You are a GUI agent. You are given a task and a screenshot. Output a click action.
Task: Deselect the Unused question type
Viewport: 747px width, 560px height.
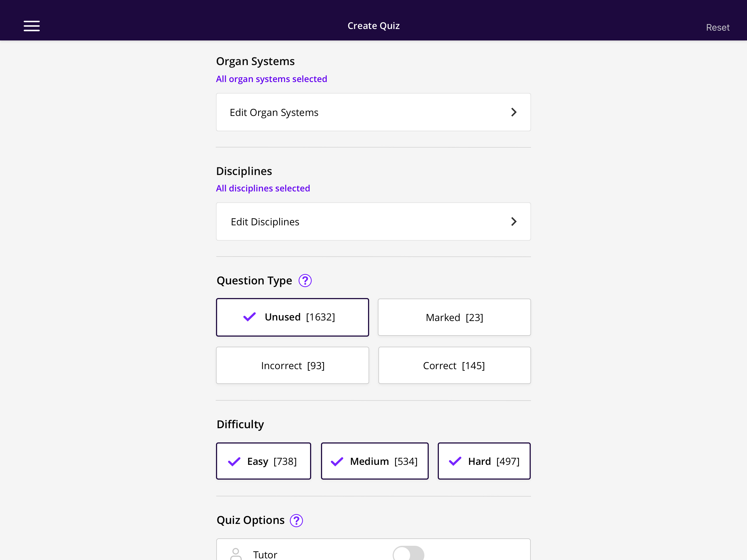(x=292, y=317)
